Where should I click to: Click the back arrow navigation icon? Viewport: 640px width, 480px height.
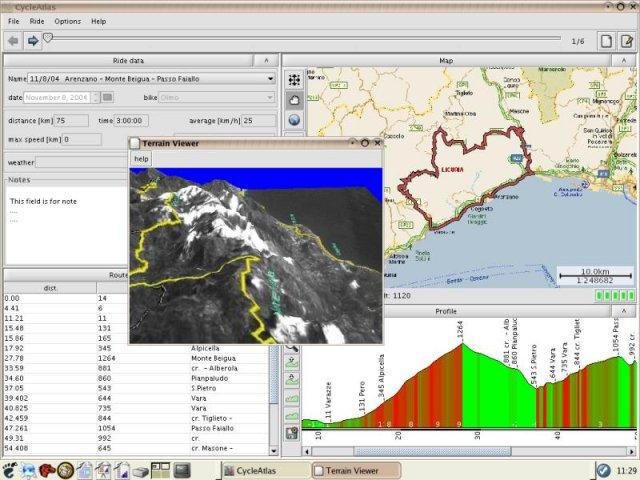(13, 41)
